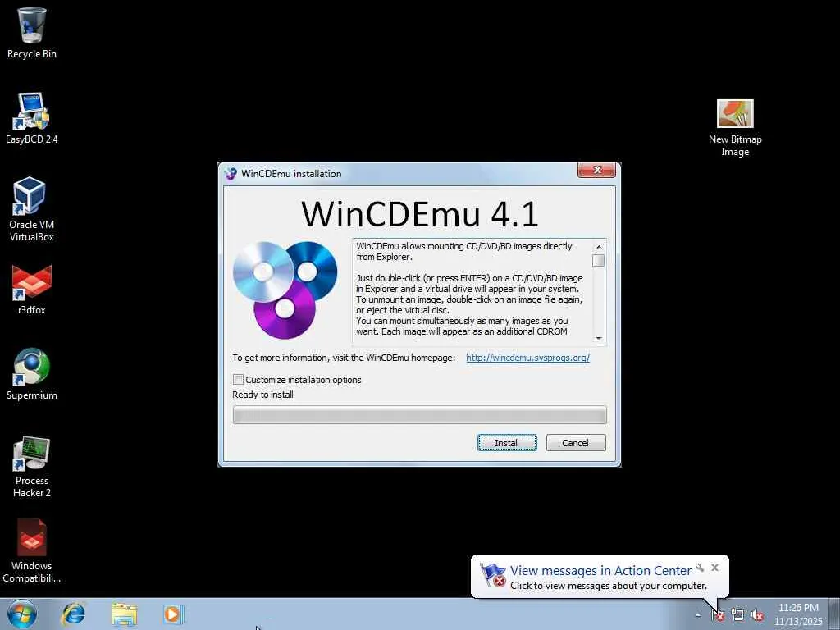Click the installation progress bar

419,414
